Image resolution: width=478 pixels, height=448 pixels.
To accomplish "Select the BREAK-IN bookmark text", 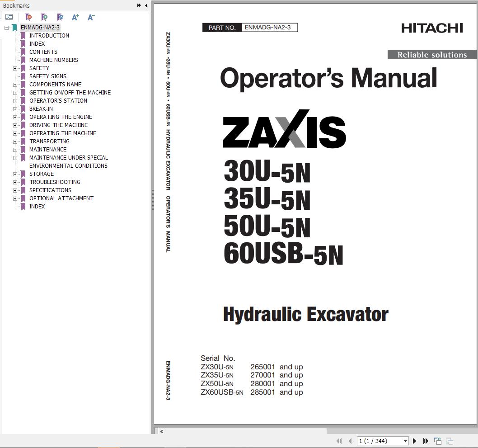I will pyautogui.click(x=41, y=108).
